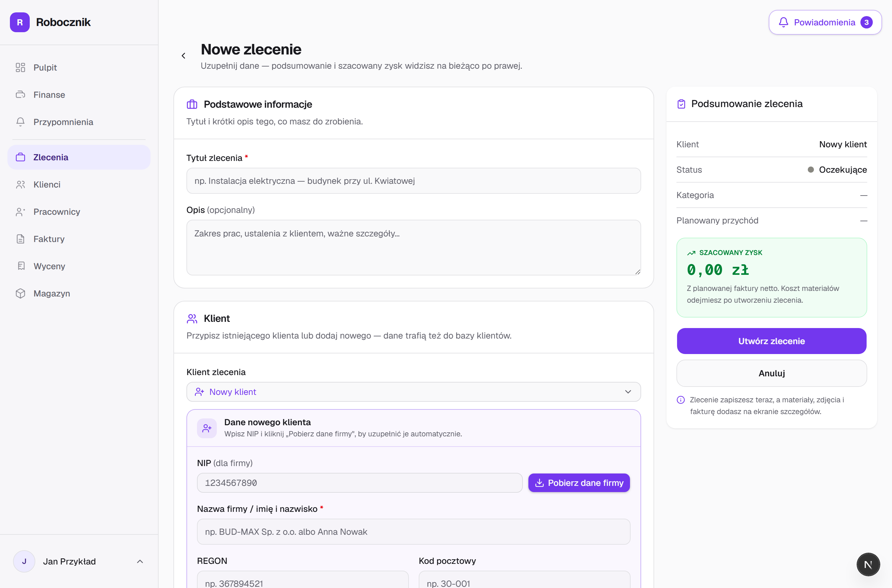
Task: Click the Nowe zlecenie page heading
Action: click(x=251, y=50)
